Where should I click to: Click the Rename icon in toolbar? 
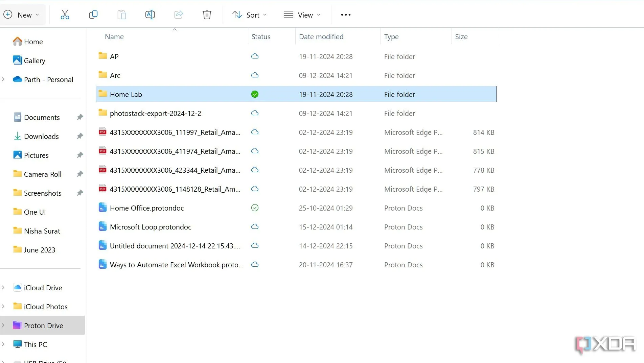tap(150, 15)
